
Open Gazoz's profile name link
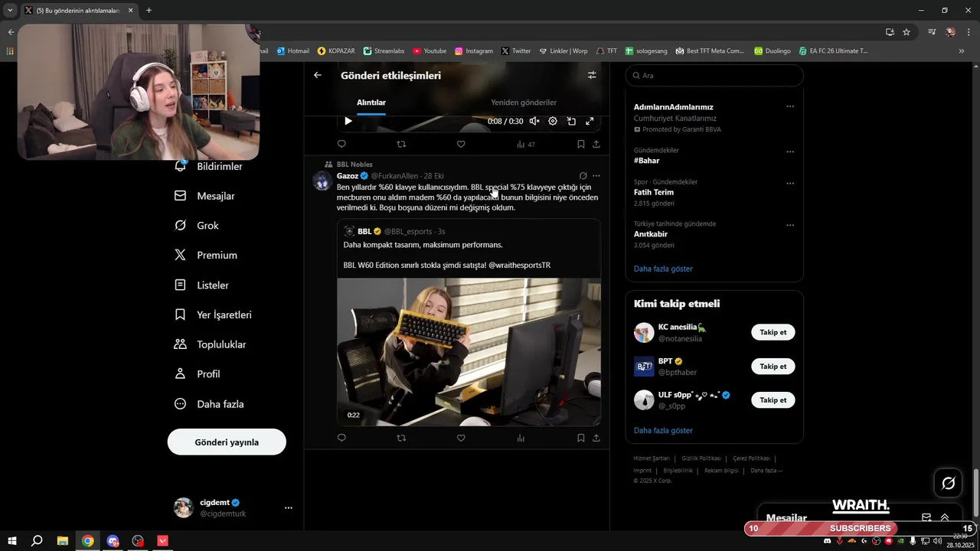click(348, 176)
